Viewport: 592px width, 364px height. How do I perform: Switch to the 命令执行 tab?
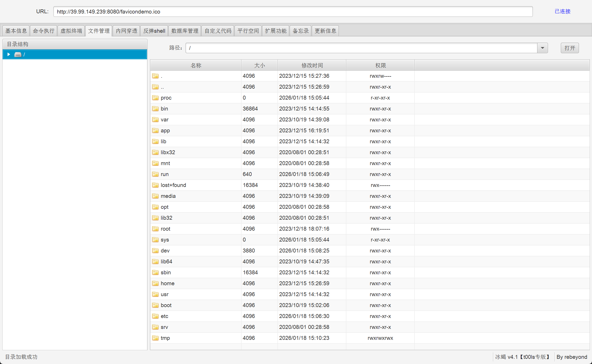point(43,31)
